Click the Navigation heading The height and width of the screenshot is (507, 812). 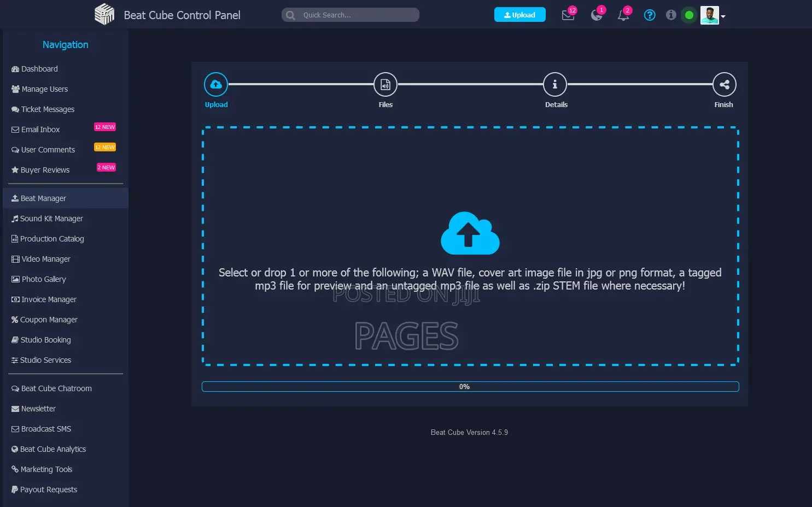pos(66,45)
